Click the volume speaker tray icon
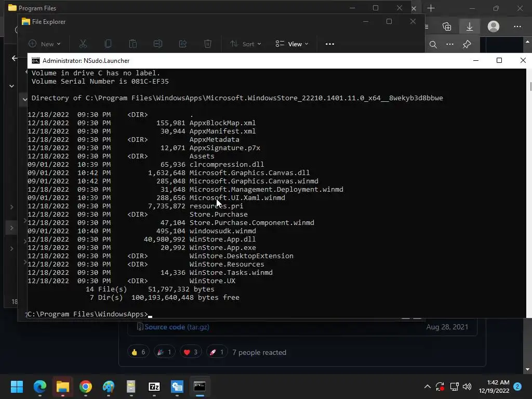This screenshot has width=532, height=399. click(467, 387)
